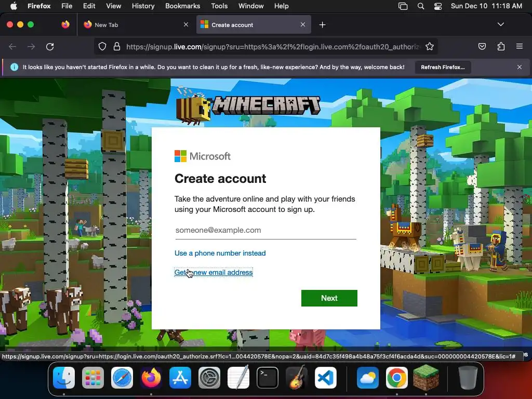This screenshot has width=532, height=399.
Task: Open the Pocket save icon
Action: 482,46
